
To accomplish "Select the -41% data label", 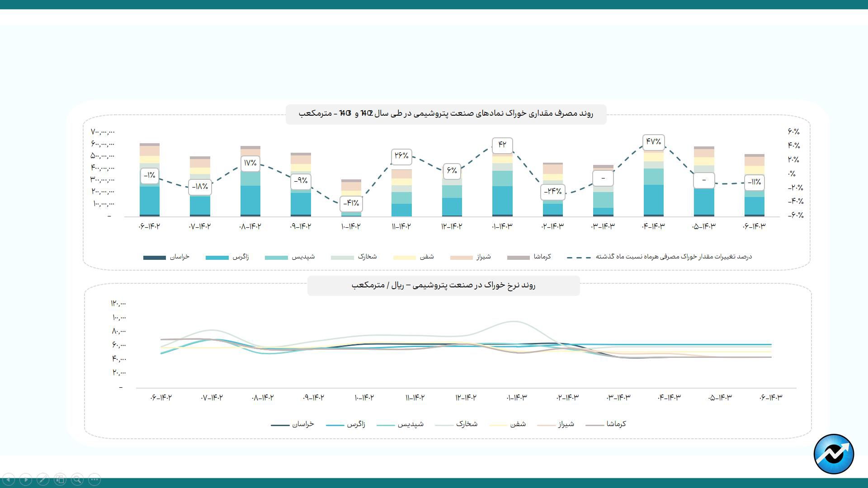I will [351, 204].
